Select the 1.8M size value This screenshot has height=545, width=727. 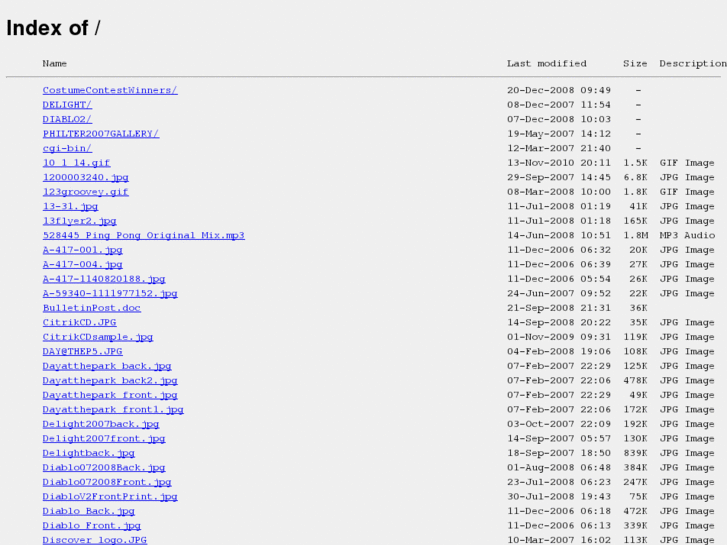[x=635, y=235]
